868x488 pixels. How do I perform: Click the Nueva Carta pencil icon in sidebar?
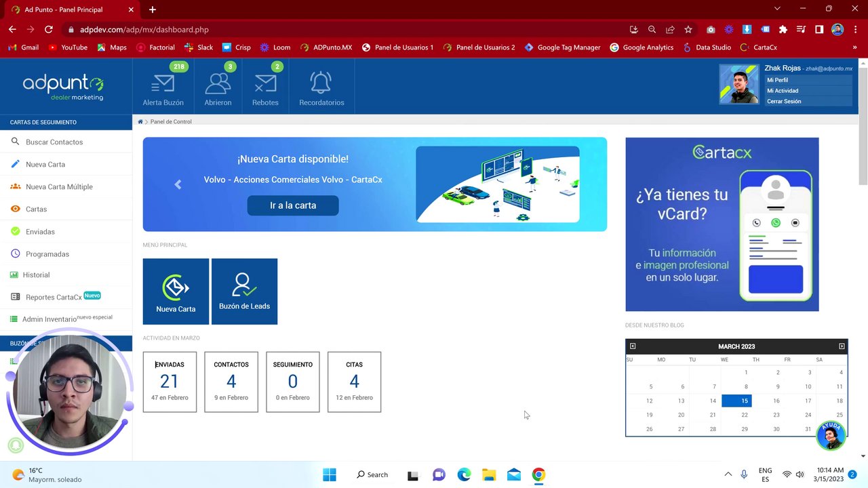click(15, 164)
